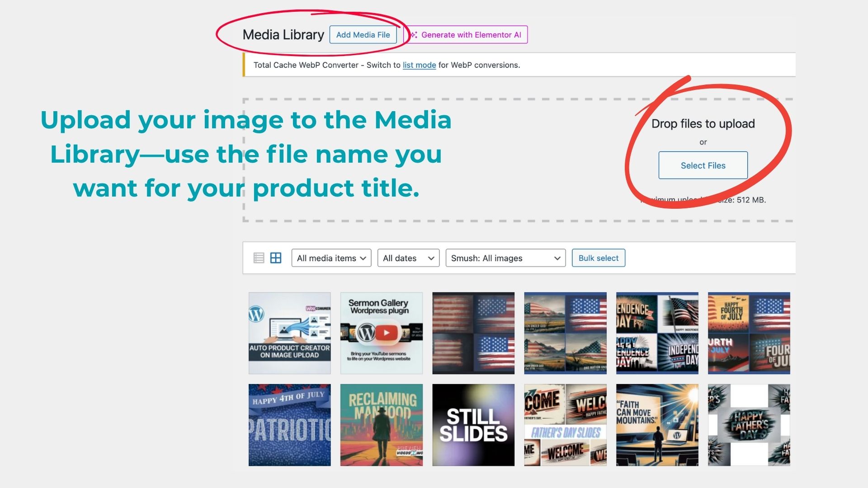This screenshot has width=868, height=488.
Task: Open All dates dropdown
Action: point(408,258)
